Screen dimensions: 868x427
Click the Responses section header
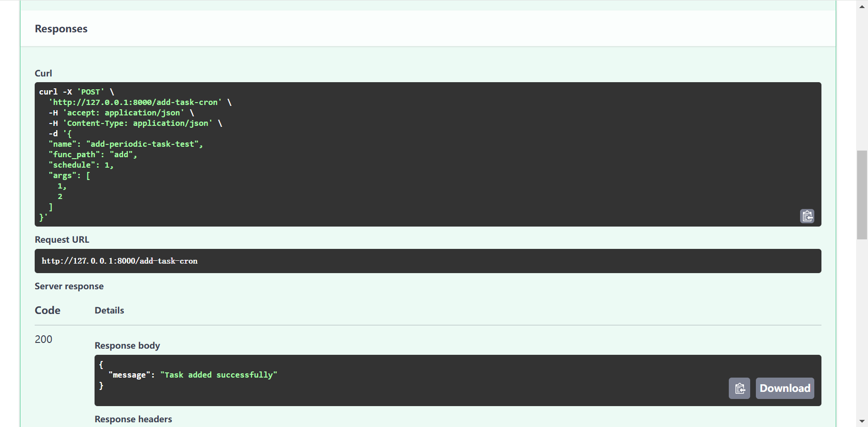coord(61,29)
